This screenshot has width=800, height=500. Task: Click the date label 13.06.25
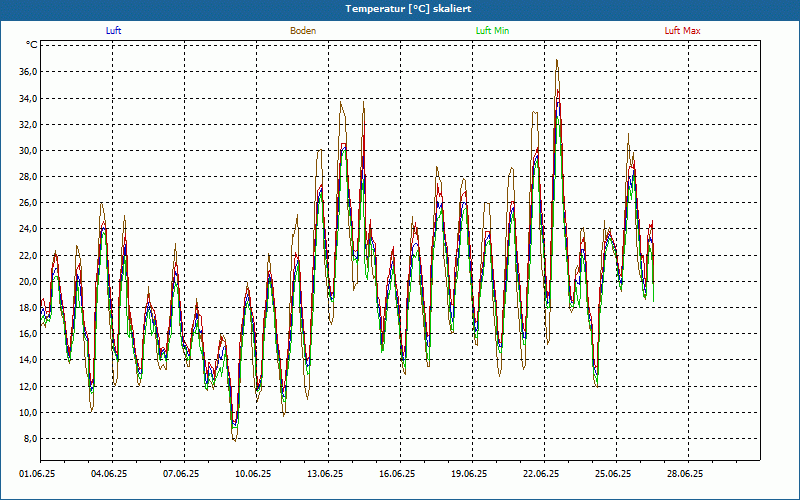pyautogui.click(x=324, y=474)
